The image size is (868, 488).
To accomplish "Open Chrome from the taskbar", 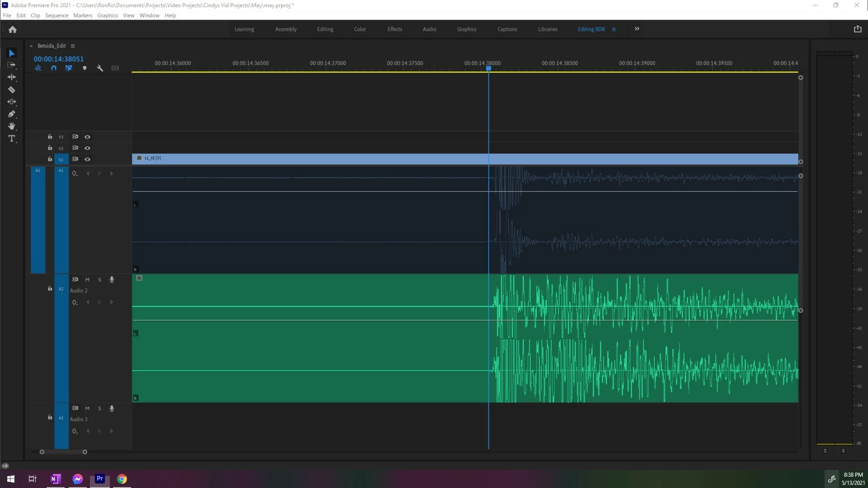I will (x=122, y=479).
